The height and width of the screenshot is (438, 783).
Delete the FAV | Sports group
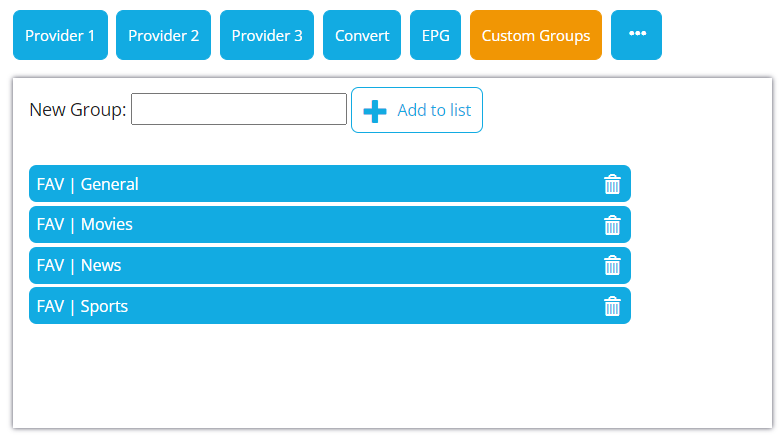(x=612, y=306)
